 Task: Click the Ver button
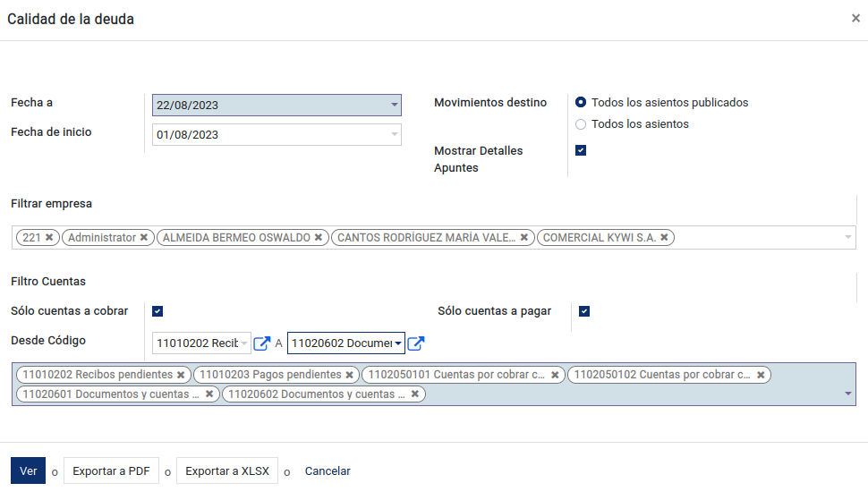pyautogui.click(x=29, y=470)
